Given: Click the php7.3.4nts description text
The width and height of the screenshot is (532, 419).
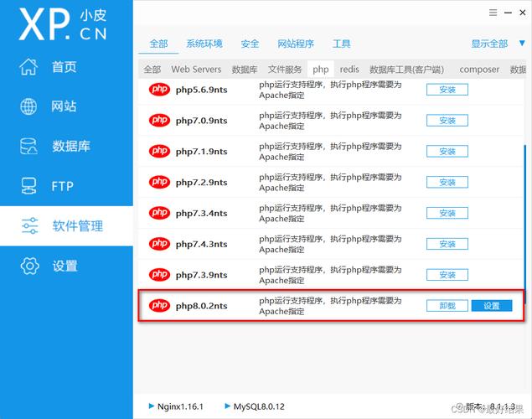Looking at the screenshot, I should click(x=330, y=214).
